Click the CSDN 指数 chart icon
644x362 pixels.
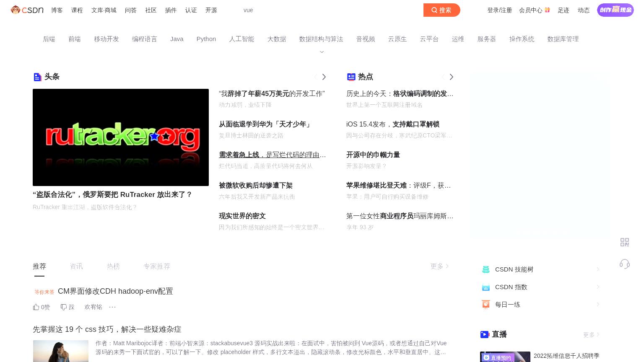click(486, 287)
